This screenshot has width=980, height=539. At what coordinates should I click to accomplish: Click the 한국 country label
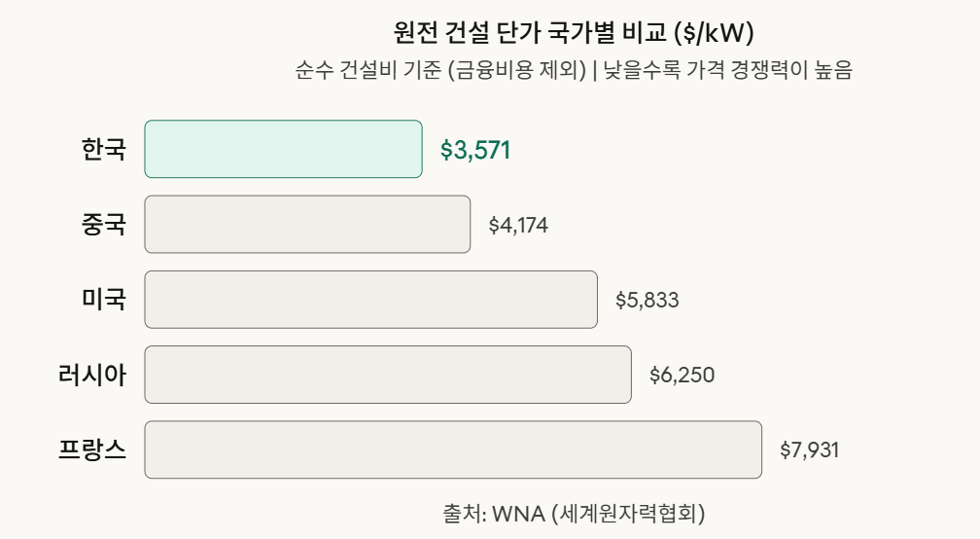(104, 150)
